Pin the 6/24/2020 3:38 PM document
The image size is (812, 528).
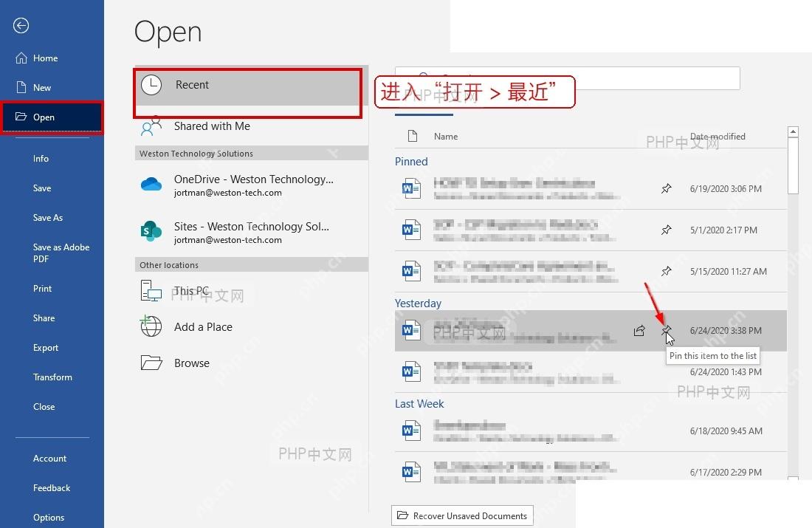[x=666, y=331]
